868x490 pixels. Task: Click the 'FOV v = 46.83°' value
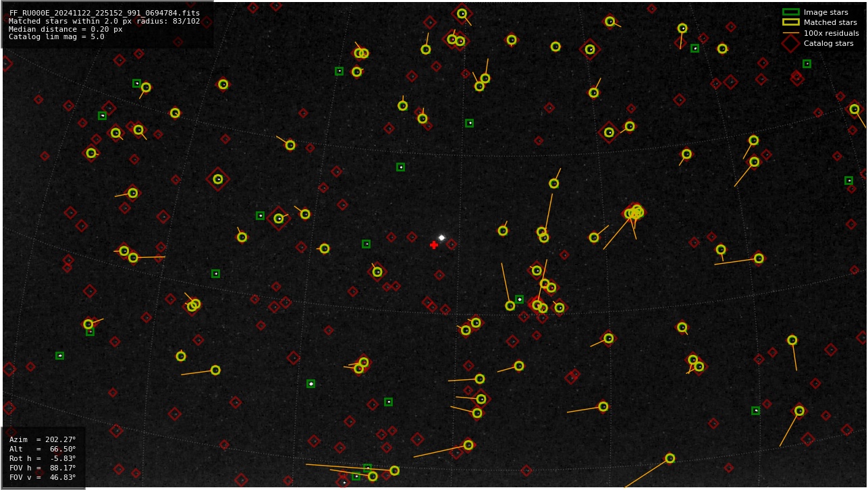tap(43, 477)
